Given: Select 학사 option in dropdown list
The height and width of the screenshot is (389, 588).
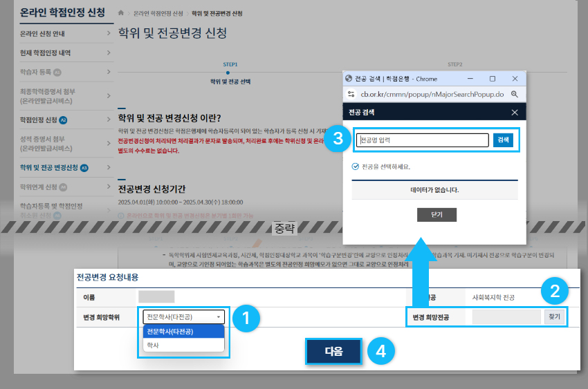Looking at the screenshot, I should tap(184, 345).
